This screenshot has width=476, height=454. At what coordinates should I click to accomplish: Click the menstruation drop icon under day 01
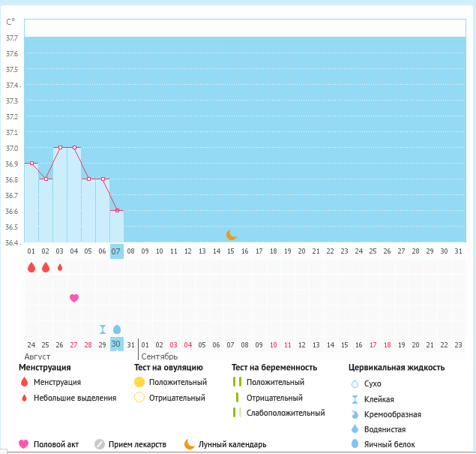click(x=31, y=267)
